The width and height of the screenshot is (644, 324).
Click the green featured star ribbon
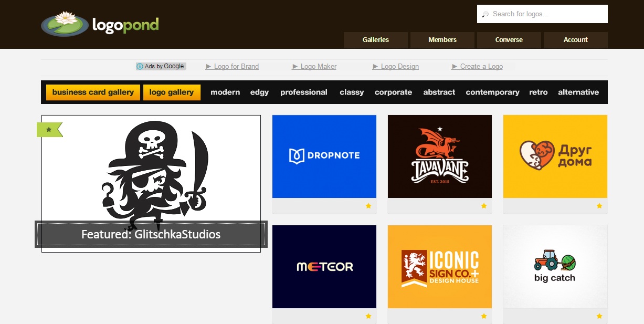[x=49, y=129]
